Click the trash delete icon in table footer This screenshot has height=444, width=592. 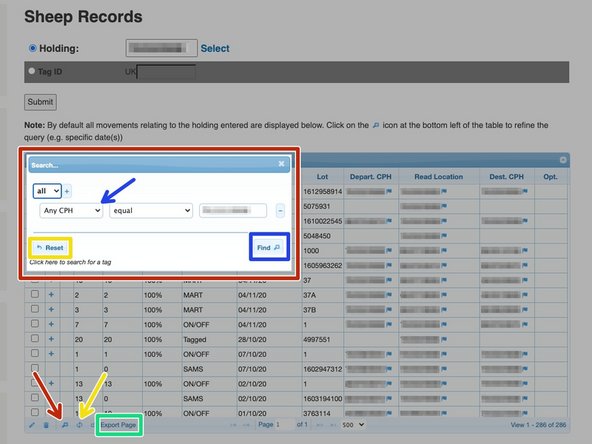click(46, 425)
